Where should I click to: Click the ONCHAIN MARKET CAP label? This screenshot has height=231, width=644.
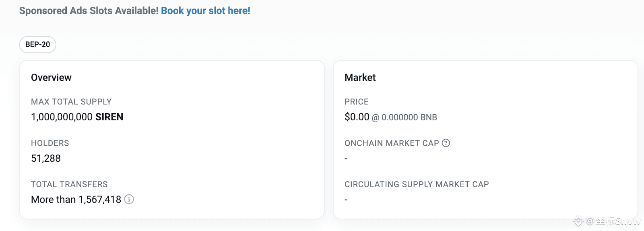[392, 143]
